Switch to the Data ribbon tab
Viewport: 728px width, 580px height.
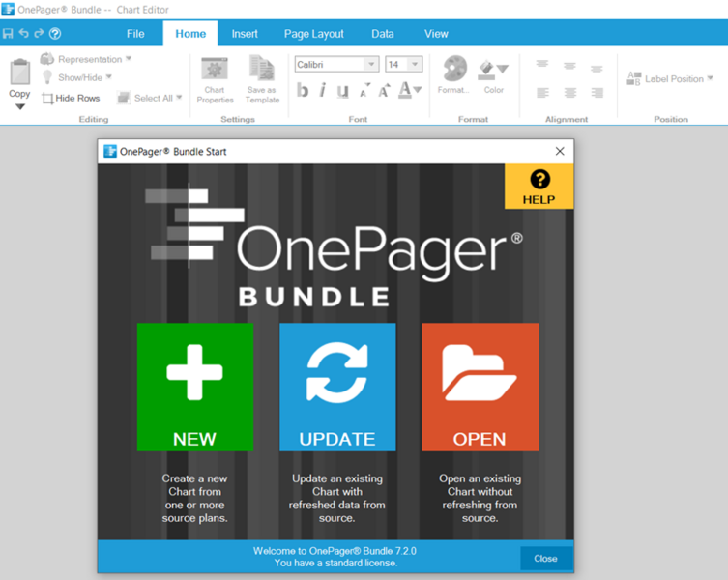(383, 34)
